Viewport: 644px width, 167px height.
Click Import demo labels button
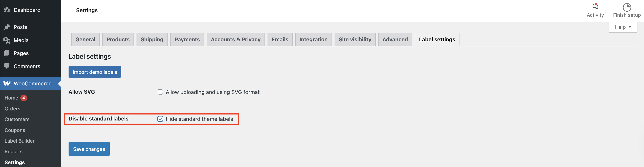pos(95,72)
